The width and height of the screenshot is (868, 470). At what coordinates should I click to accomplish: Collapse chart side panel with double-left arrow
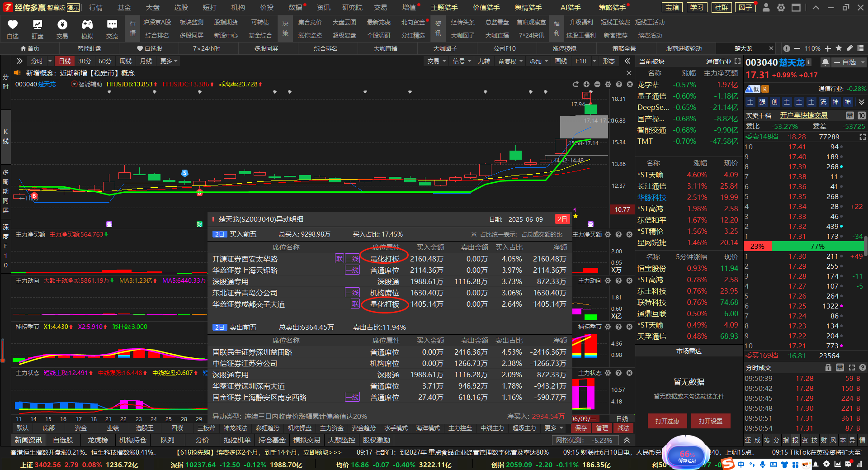(627, 61)
